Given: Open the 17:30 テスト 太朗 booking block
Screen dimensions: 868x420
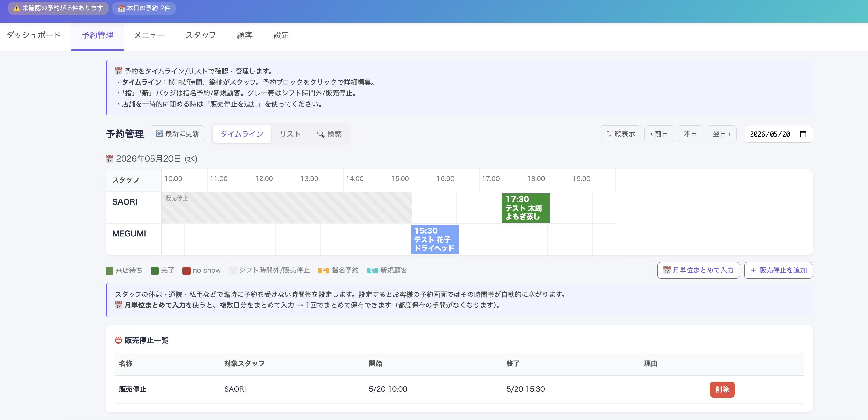Looking at the screenshot, I should click(x=526, y=207).
